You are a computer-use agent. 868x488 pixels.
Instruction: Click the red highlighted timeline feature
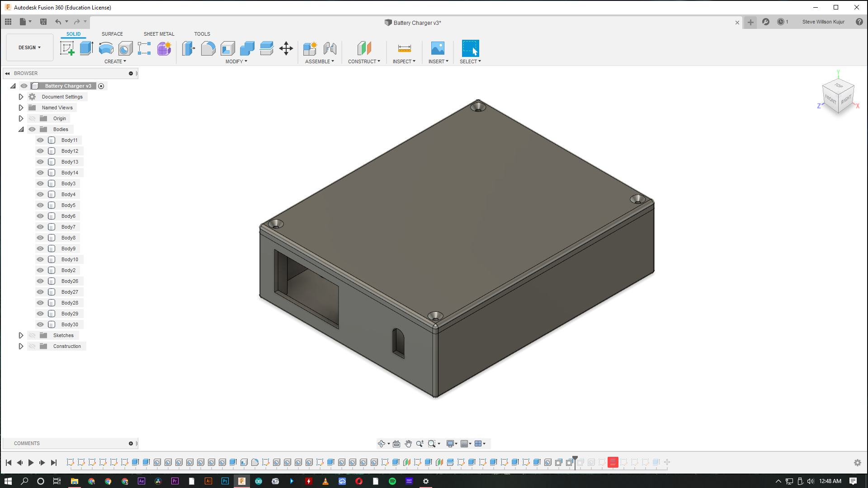[x=613, y=462]
